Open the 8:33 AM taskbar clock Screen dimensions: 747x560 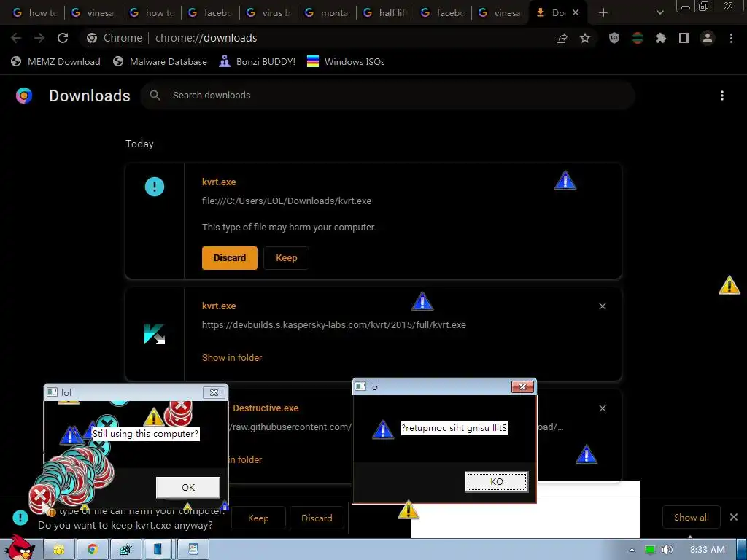coord(708,550)
